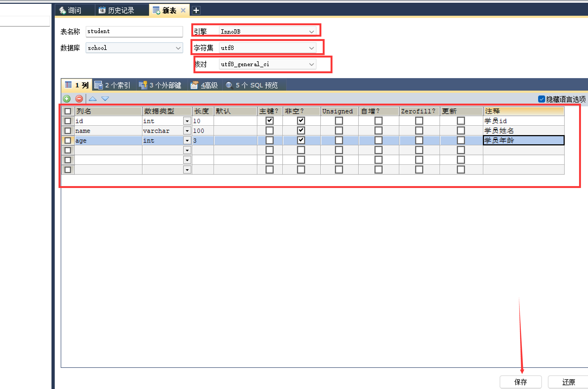The width and height of the screenshot is (588, 389).
Task: Click the move column down arrow
Action: [105, 99]
